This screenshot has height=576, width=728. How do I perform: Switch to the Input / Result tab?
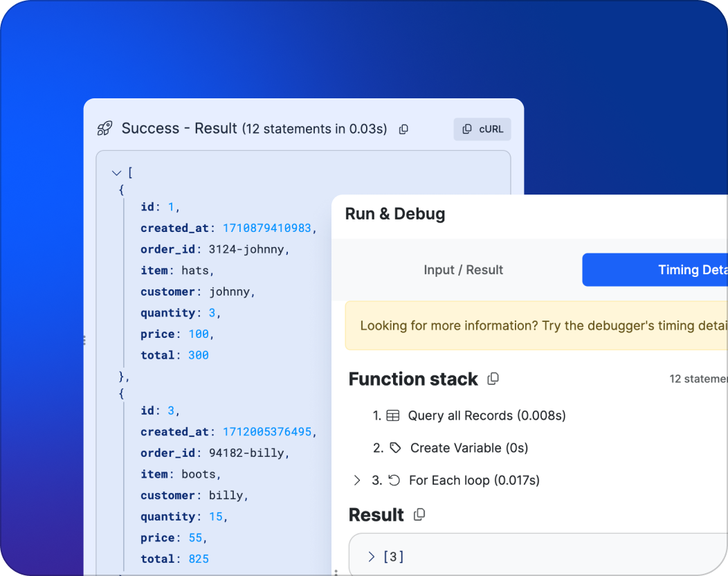pos(463,270)
